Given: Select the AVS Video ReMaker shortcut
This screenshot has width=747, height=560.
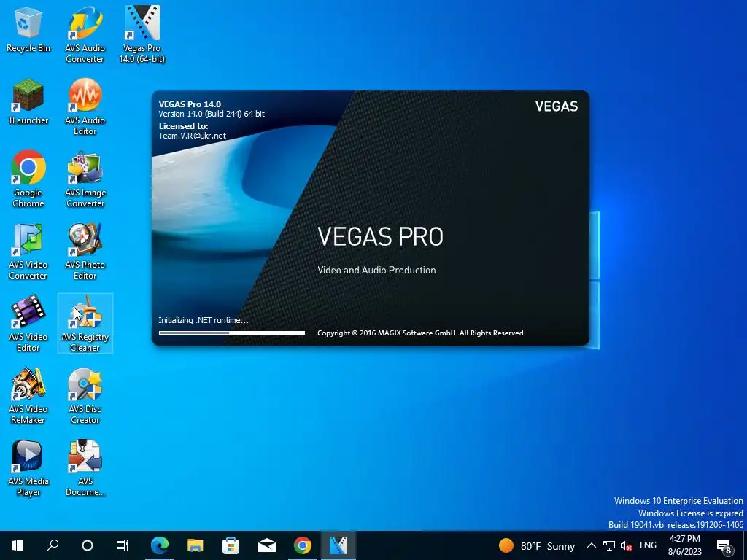Looking at the screenshot, I should coord(28,396).
